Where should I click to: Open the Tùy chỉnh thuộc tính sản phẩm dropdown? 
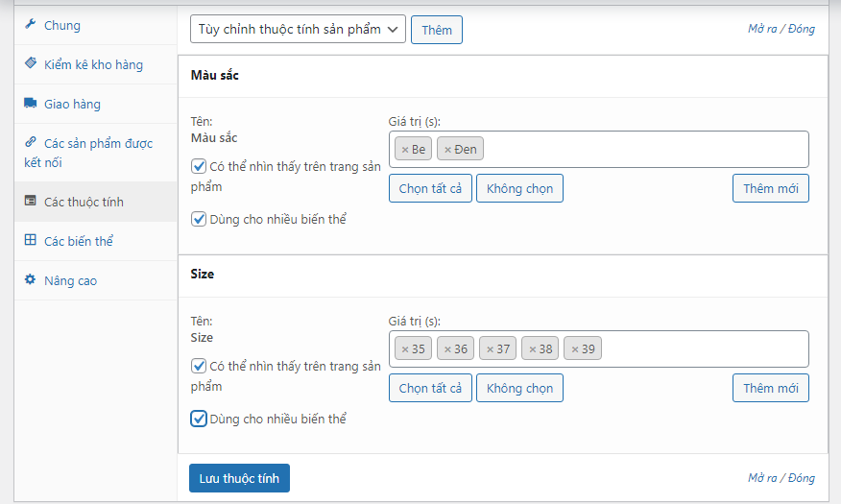coord(298,30)
